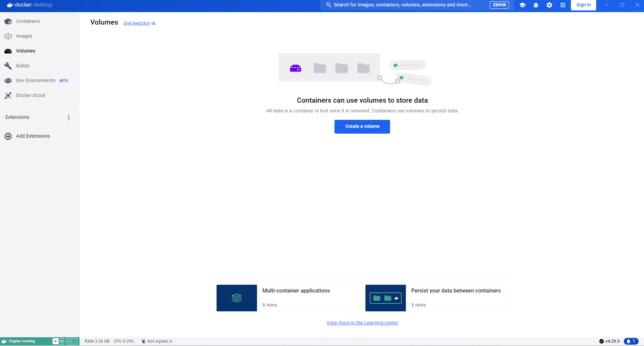Click the Docker whale icon in status bar
The image size is (644, 346).
pos(4,341)
